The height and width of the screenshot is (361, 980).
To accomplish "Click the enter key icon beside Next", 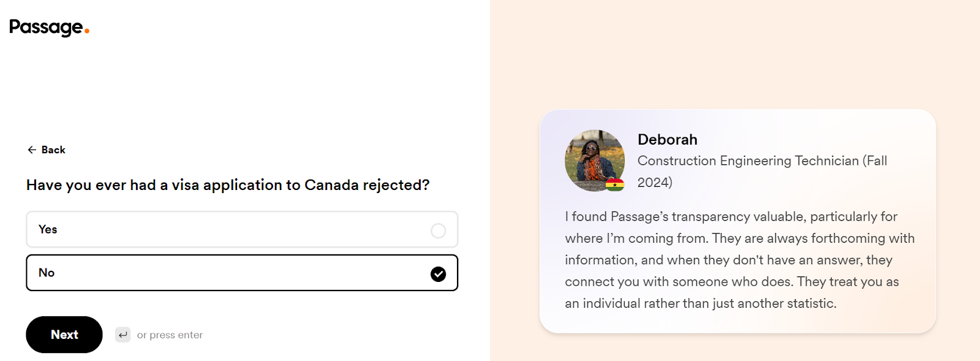I will tap(123, 335).
